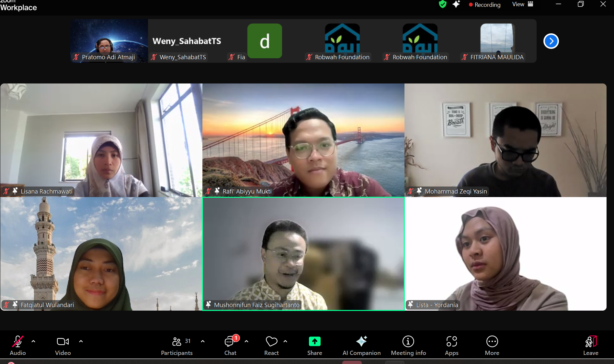Open the Apps panel
This screenshot has height=364, width=614.
451,345
